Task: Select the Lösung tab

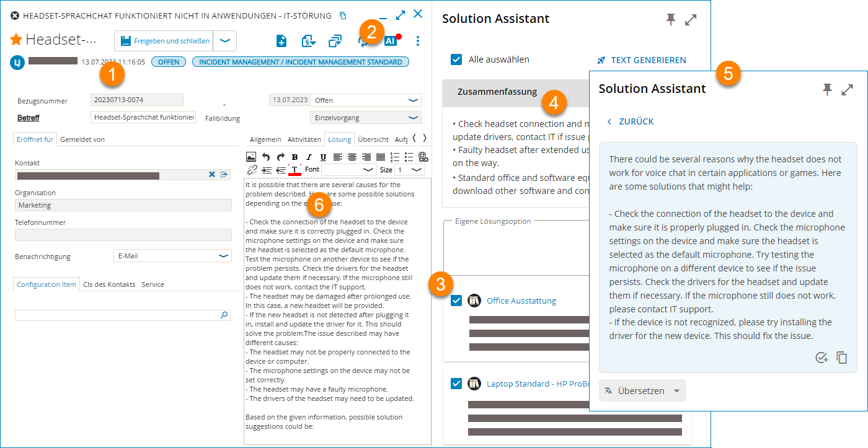Action: [339, 139]
